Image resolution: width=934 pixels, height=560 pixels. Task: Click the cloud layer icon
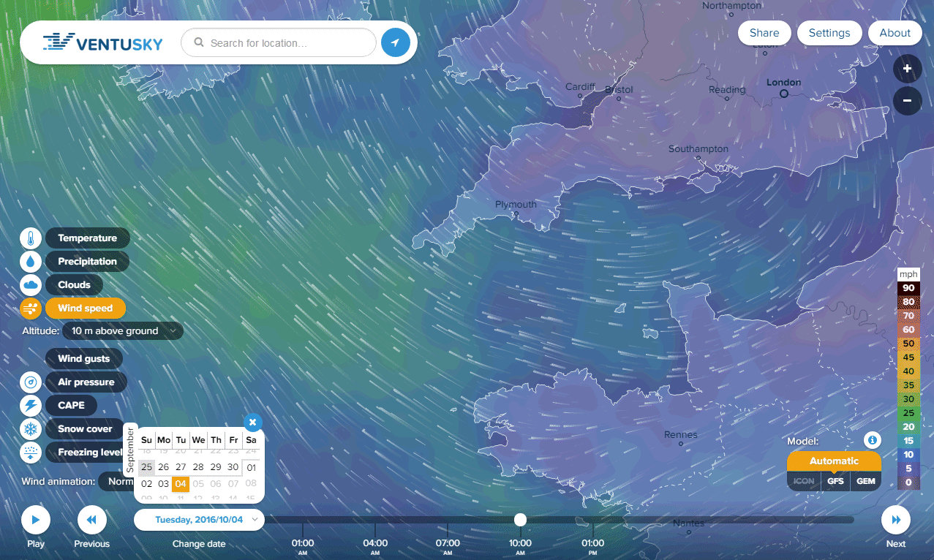click(x=31, y=285)
